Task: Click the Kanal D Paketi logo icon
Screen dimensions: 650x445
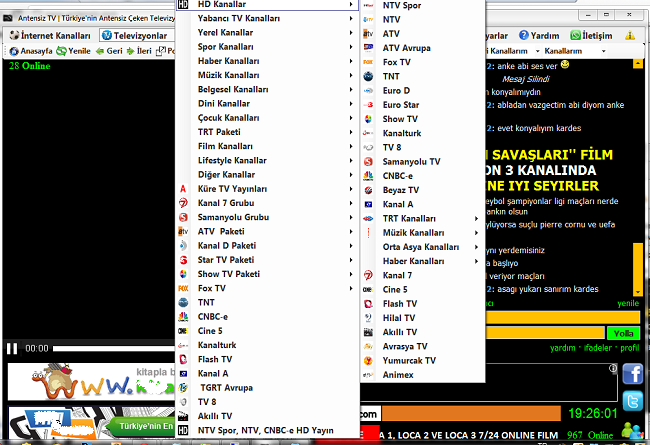Action: 183,246
